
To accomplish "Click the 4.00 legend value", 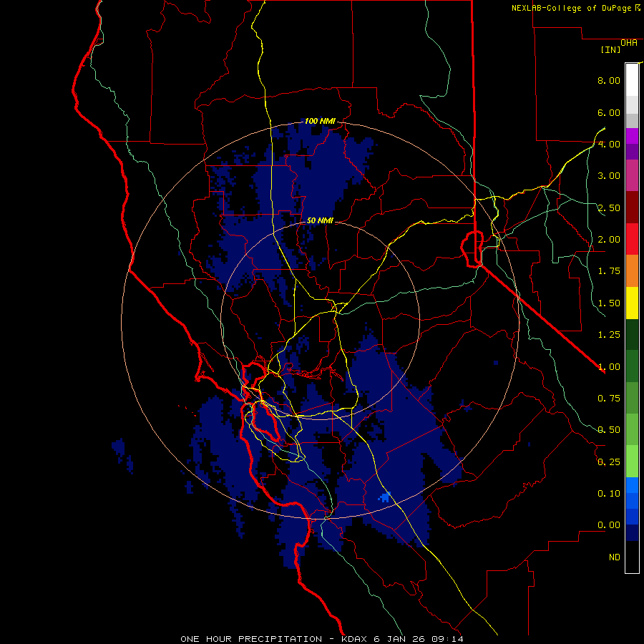I will pos(609,144).
